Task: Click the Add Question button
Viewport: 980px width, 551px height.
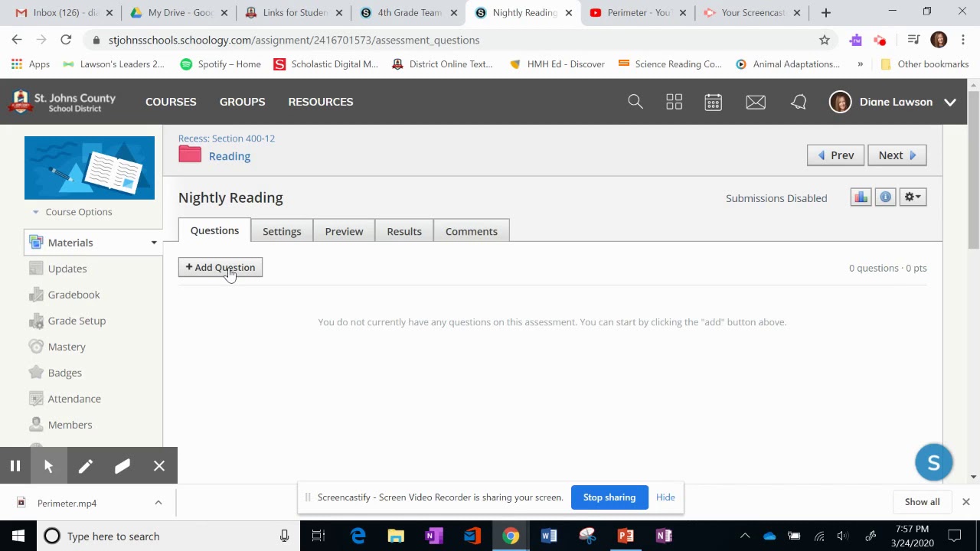Action: (220, 267)
